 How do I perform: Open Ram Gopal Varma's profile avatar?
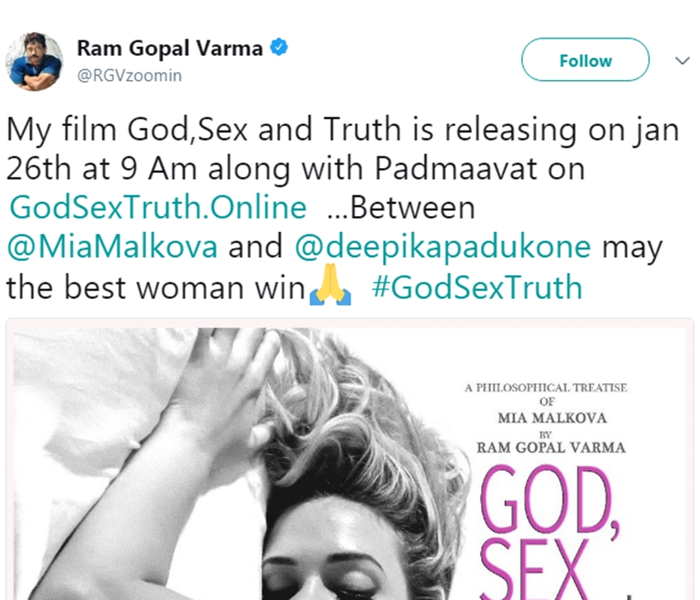34,61
